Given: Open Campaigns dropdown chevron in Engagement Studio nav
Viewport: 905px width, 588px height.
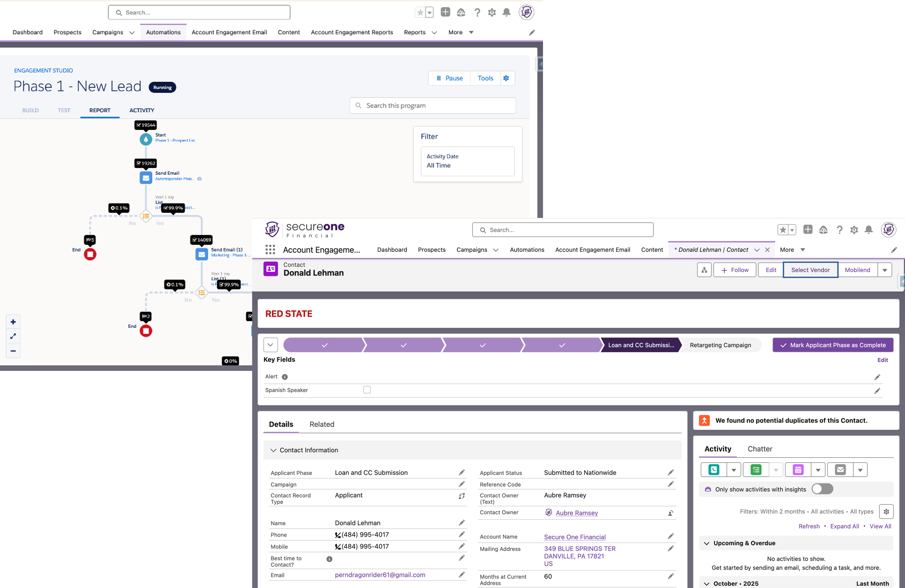Looking at the screenshot, I should (132, 33).
